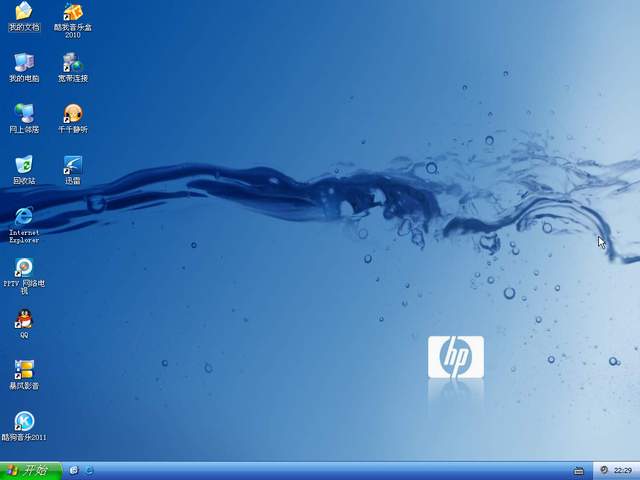Select the 我的电脑 desktop icon
Image resolution: width=640 pixels, height=480 pixels.
(23, 63)
